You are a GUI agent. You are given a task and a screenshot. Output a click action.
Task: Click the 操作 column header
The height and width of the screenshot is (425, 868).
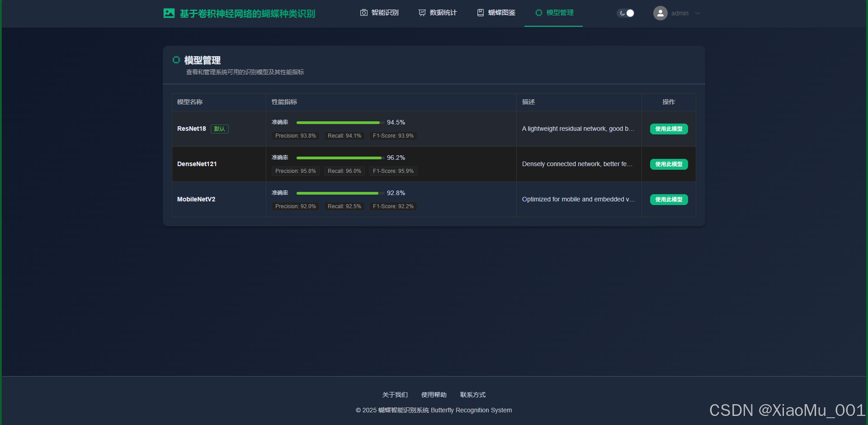(669, 102)
